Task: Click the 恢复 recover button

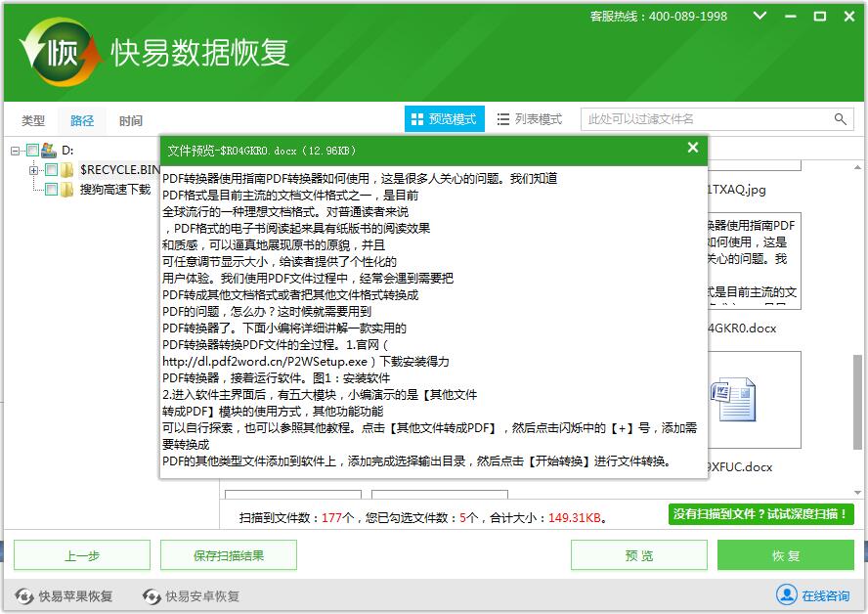Action: coord(785,555)
